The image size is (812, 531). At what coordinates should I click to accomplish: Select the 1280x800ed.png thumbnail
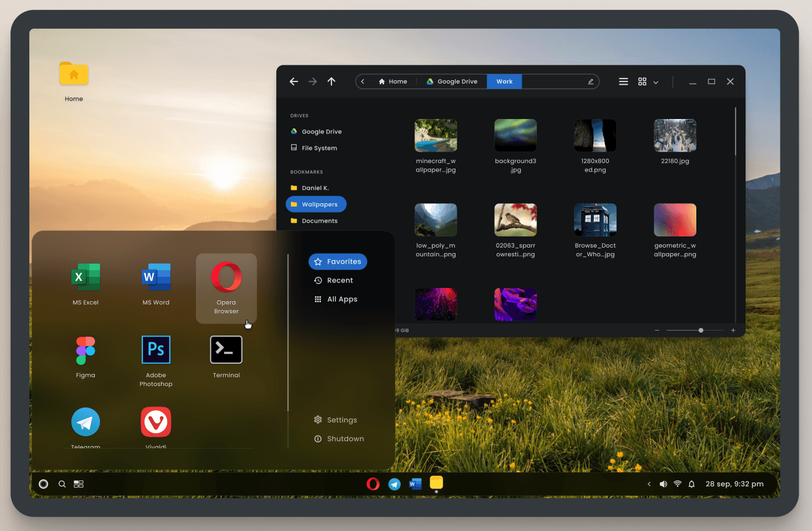click(595, 136)
